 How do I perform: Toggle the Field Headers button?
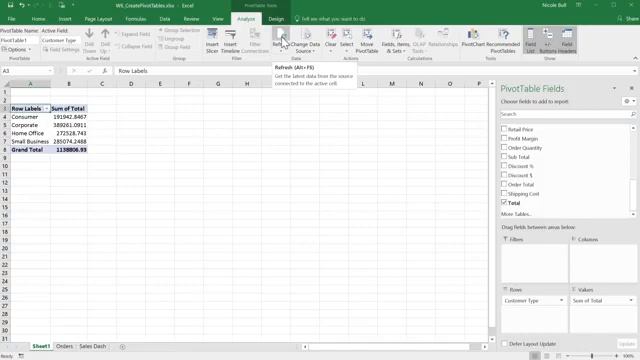coord(567,40)
